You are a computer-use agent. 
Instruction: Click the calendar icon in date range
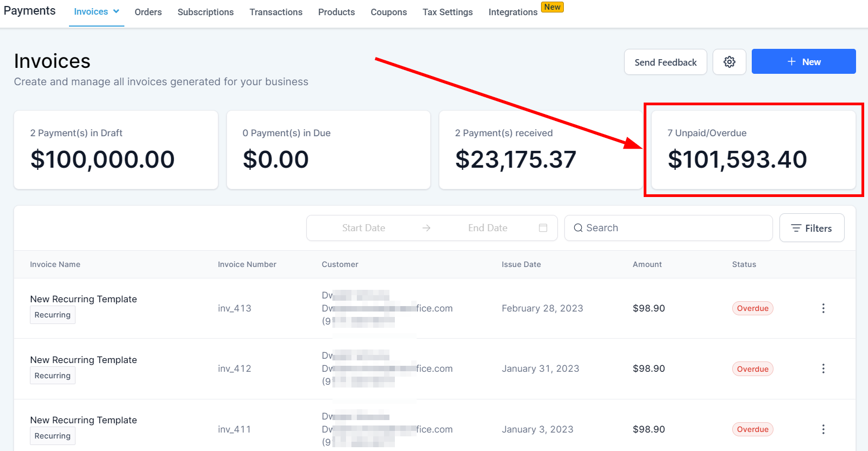[x=543, y=228]
